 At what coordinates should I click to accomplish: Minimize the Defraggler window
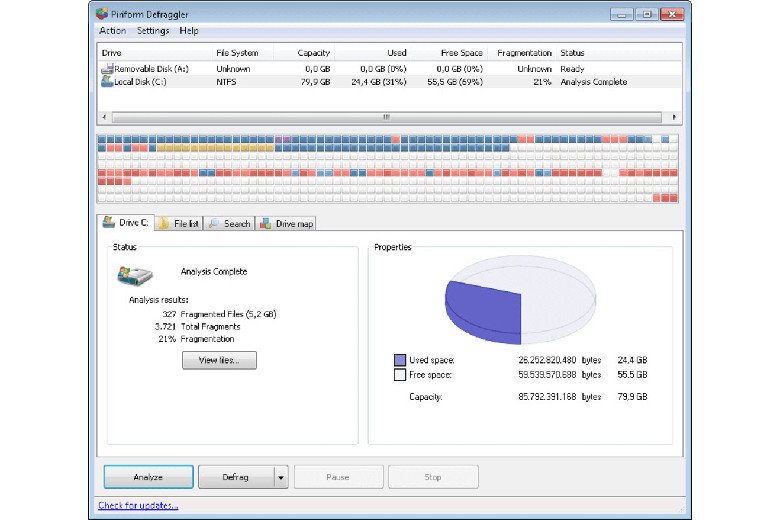621,14
